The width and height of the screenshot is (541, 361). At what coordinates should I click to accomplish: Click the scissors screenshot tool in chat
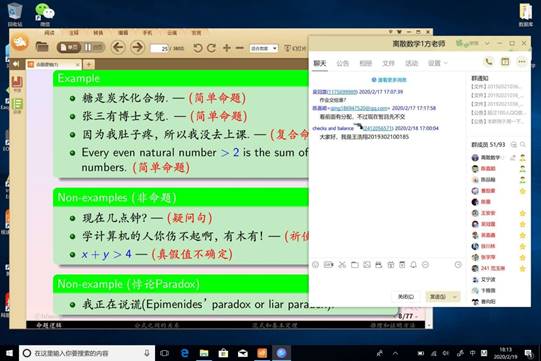click(x=342, y=265)
